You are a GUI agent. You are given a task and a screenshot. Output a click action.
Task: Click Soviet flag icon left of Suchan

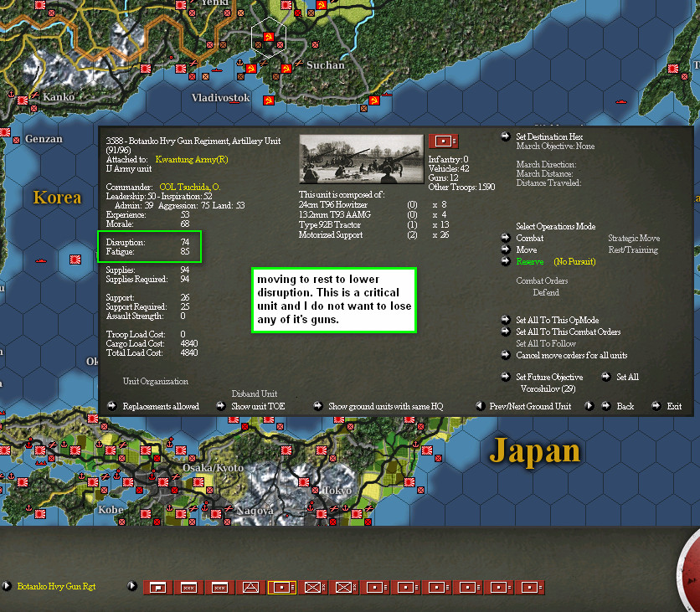(286, 69)
